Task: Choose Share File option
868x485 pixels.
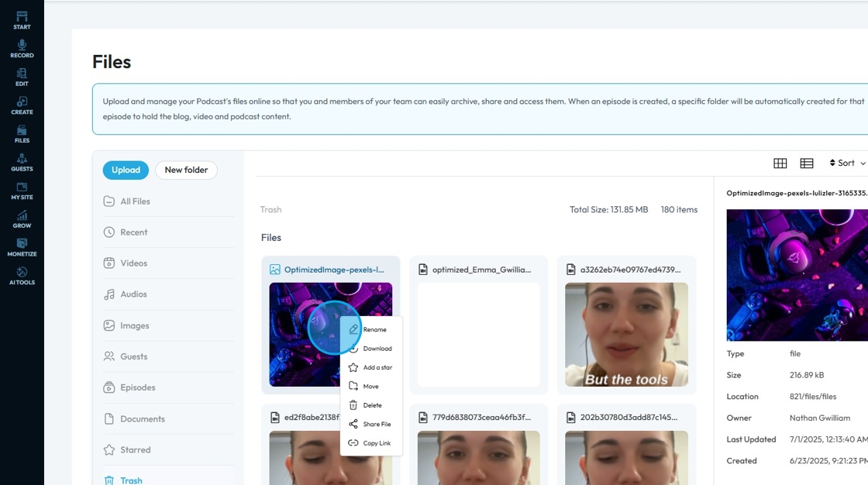Action: [x=371, y=424]
